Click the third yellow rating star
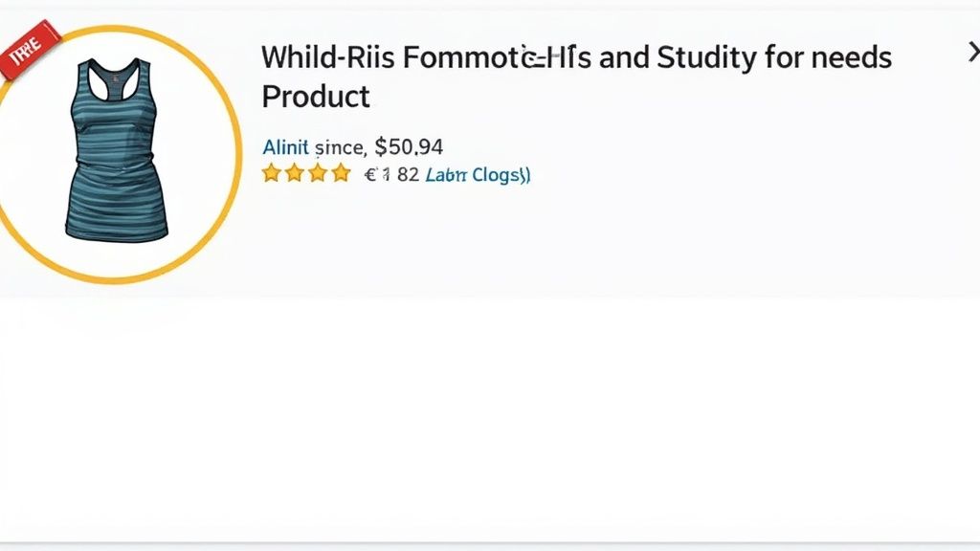Viewport: 980px width, 551px height. click(x=318, y=174)
